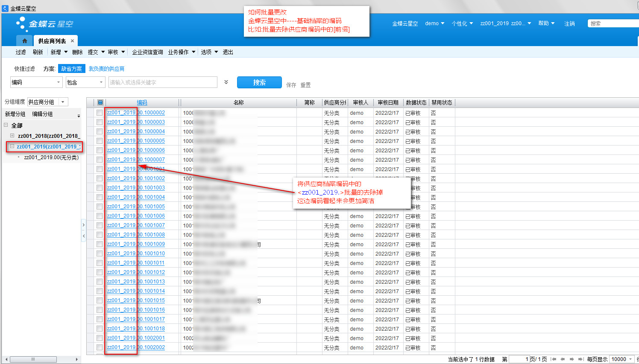
Task: Expand advanced filter double-chevron icon
Action: coord(226,82)
